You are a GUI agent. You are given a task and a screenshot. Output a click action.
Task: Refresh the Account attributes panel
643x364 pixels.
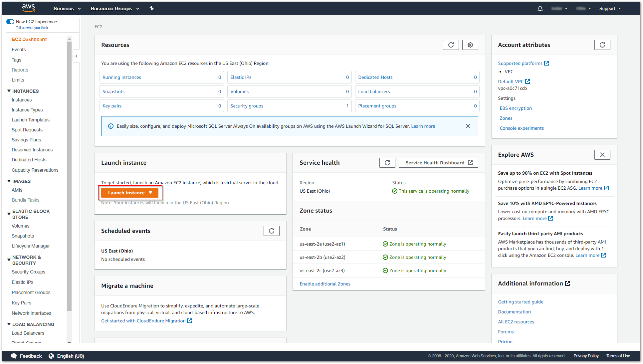pyautogui.click(x=602, y=45)
